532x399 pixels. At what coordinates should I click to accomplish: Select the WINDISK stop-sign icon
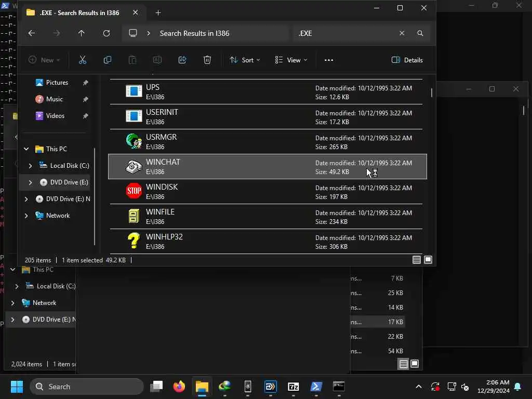134,191
